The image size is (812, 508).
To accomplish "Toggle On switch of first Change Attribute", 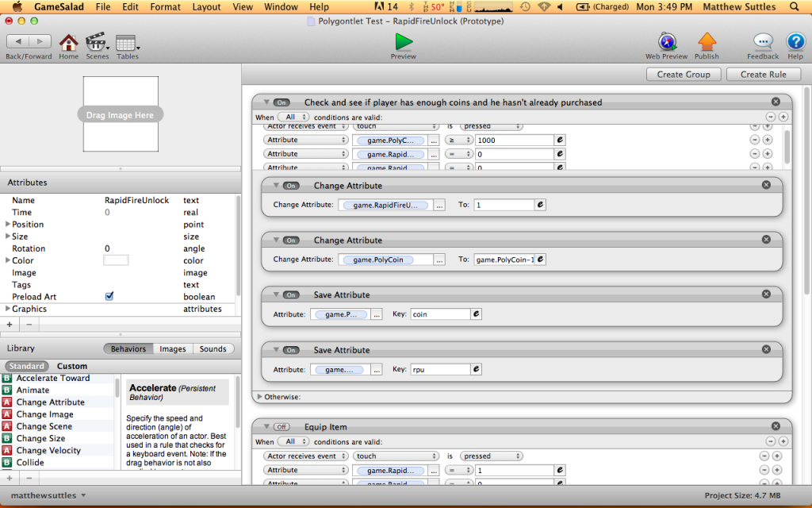I will tap(291, 186).
